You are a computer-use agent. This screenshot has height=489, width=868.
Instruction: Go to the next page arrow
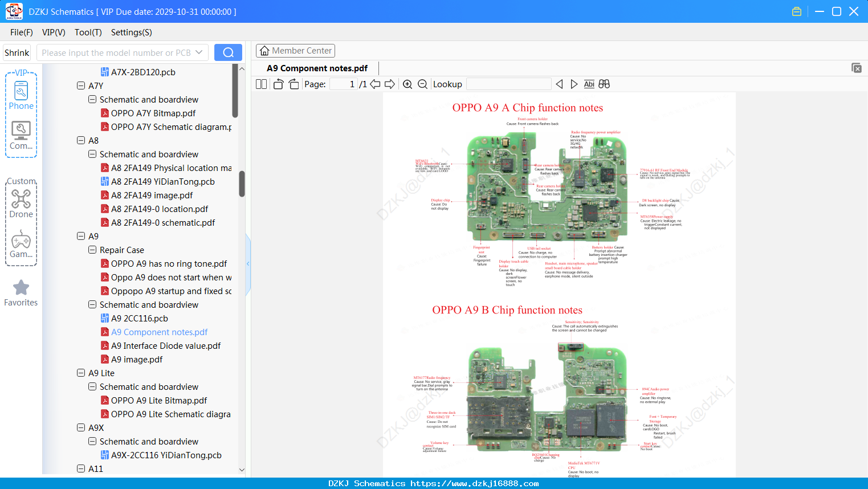click(x=390, y=84)
